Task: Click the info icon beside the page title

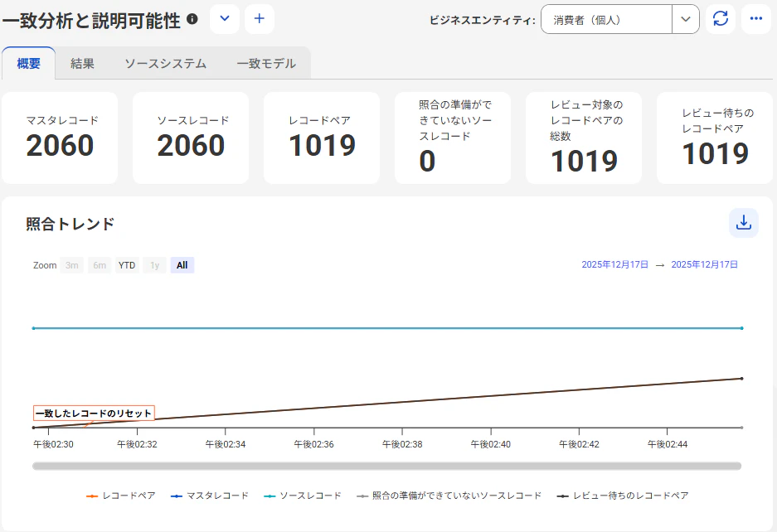Action: [x=192, y=19]
